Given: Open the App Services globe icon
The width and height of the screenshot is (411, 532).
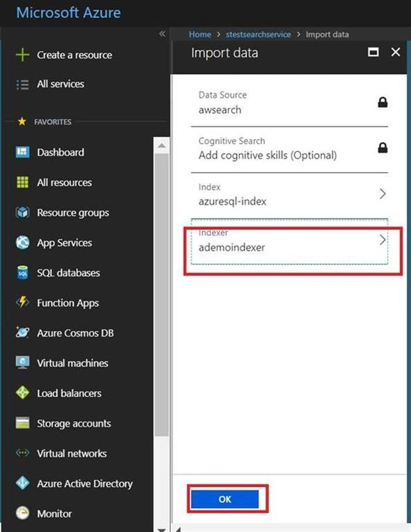Looking at the screenshot, I should (22, 242).
